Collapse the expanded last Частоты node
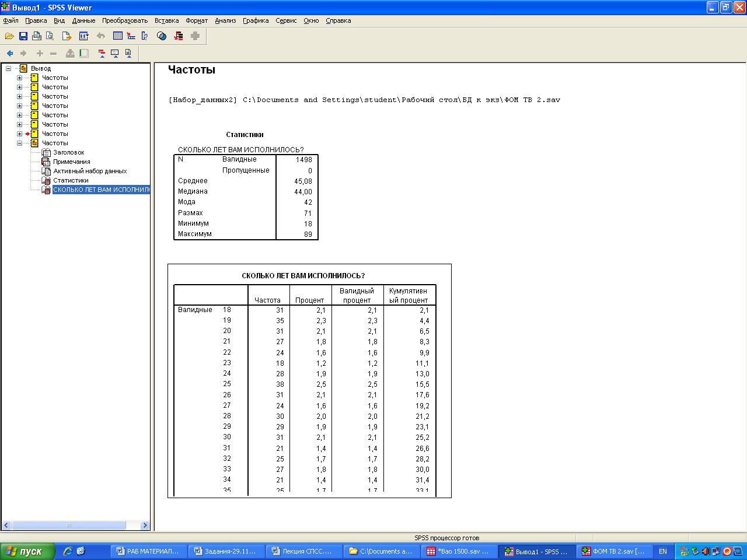747x560 pixels. [19, 143]
